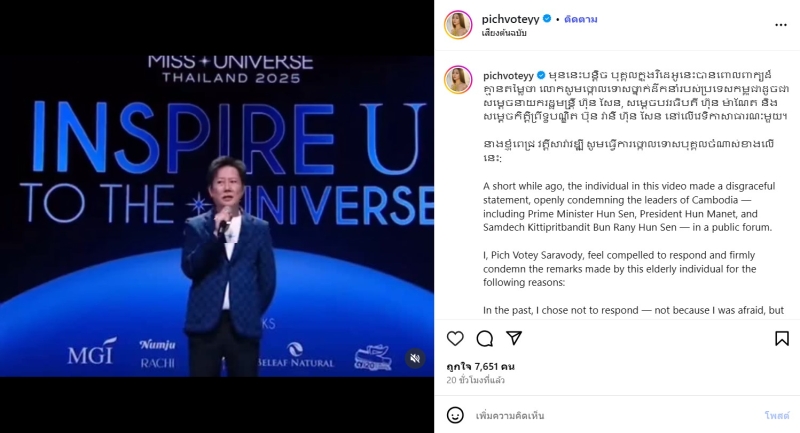
Task: Open comments via speech bubble icon
Action: point(485,339)
